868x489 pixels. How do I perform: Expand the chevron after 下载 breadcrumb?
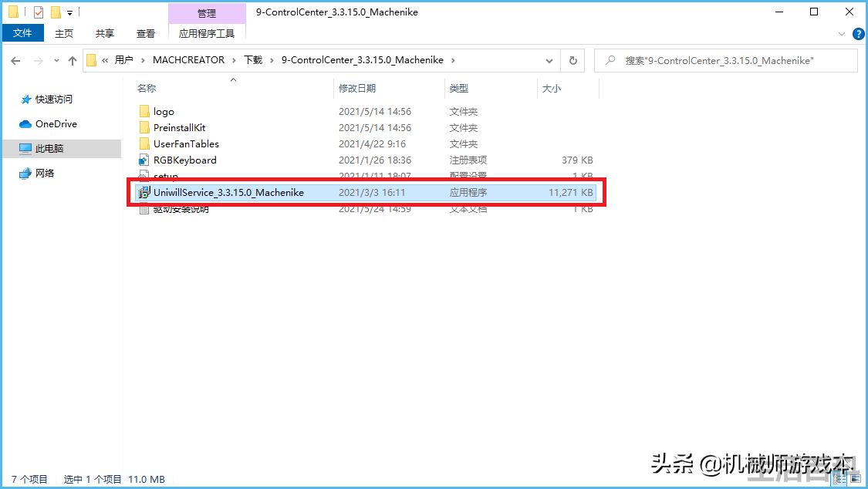coord(272,60)
